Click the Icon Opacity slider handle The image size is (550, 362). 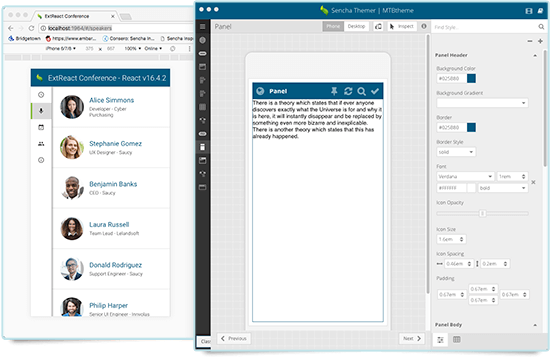pos(482,213)
